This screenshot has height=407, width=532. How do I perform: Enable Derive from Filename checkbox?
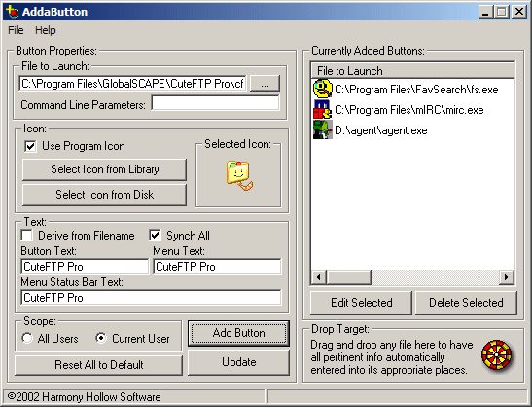[x=27, y=235]
